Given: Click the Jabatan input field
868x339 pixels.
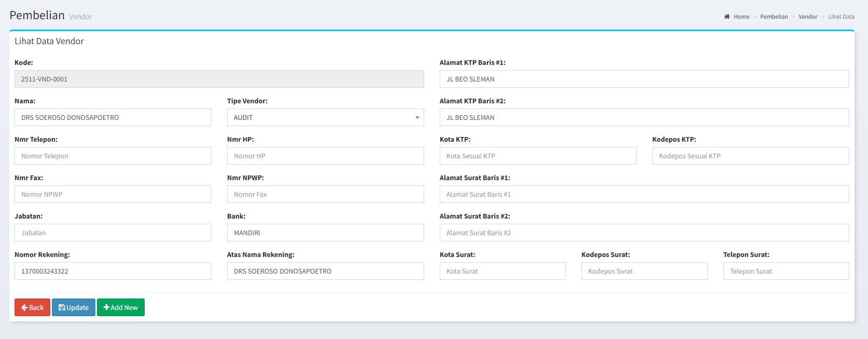Looking at the screenshot, I should pyautogui.click(x=113, y=233).
